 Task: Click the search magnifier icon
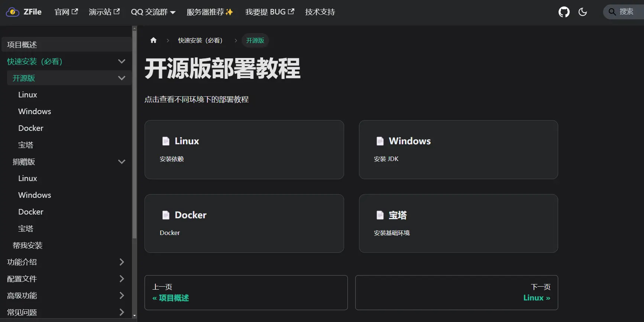(612, 12)
